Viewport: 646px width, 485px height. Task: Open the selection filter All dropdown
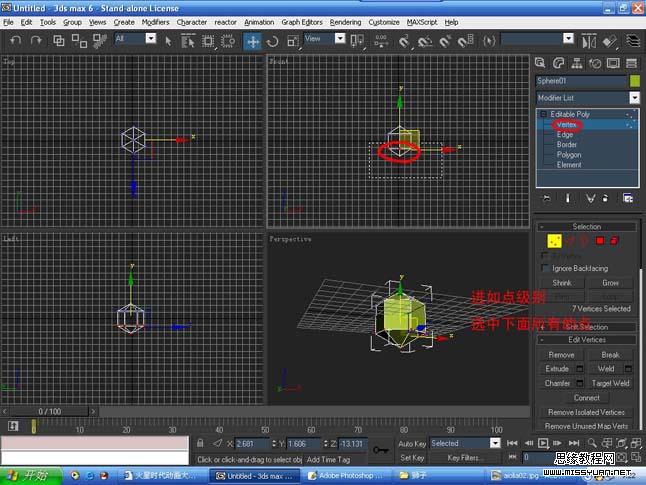151,38
